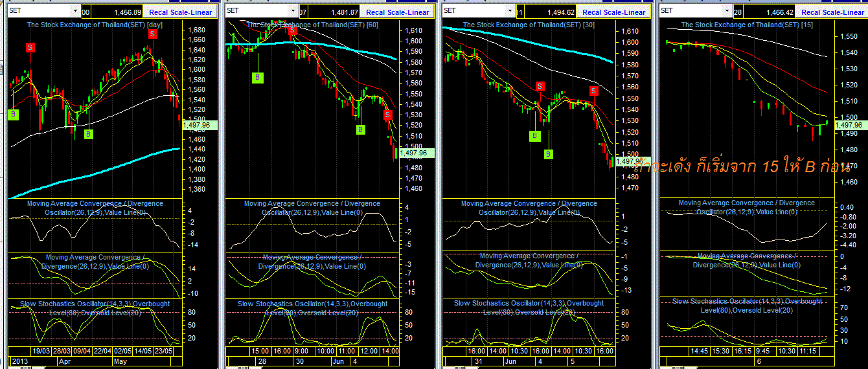Image resolution: width=868 pixels, height=369 pixels.
Task: Click the title 'The Stock Exchange of Thailand(SET) [15]'
Action: [x=747, y=25]
